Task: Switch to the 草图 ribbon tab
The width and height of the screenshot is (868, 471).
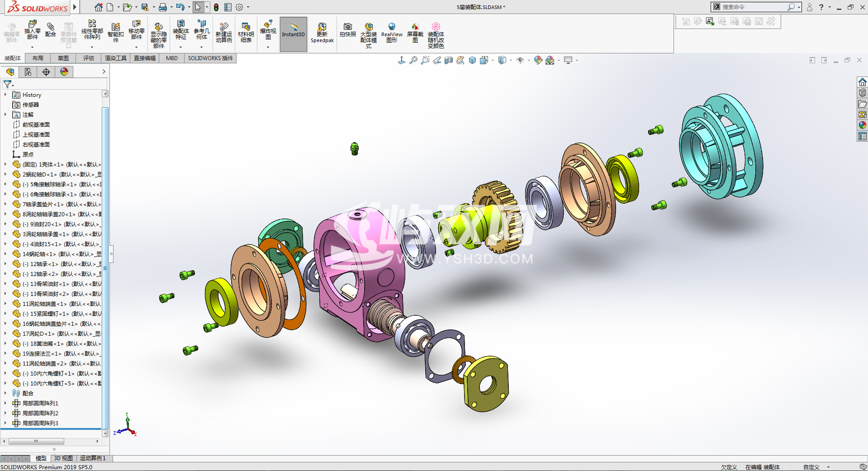Action: (63, 58)
